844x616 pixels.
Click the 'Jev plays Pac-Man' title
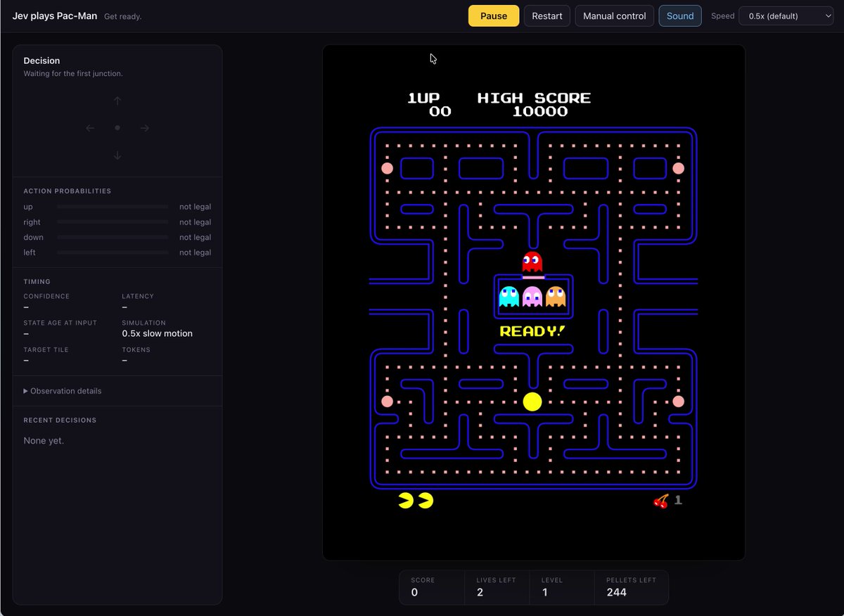tap(55, 15)
